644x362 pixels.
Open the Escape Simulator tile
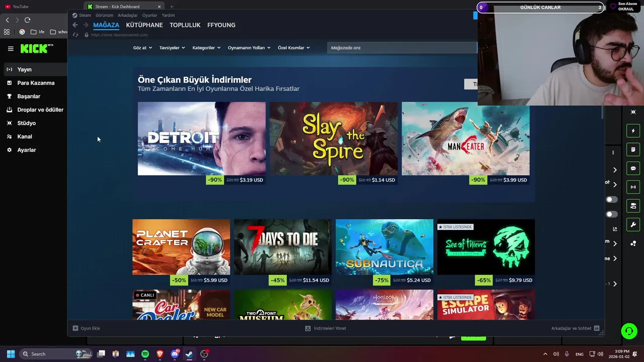click(486, 305)
